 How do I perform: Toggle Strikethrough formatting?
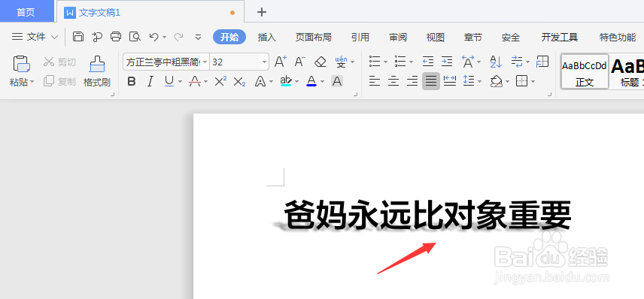[194, 81]
